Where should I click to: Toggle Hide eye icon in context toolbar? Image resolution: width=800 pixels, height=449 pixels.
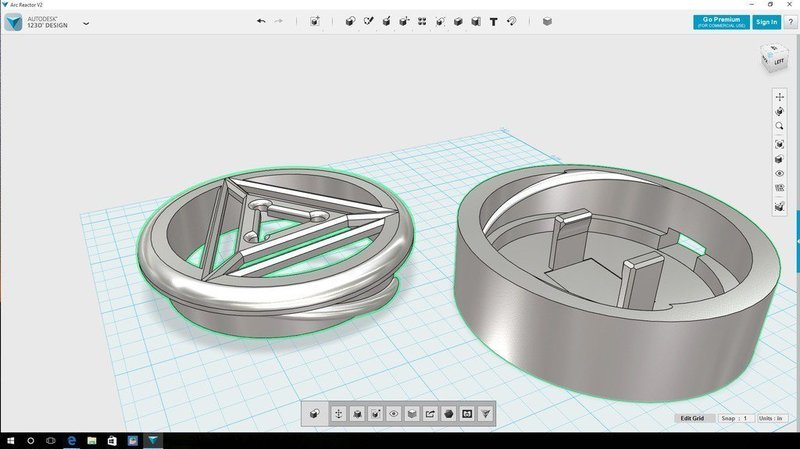click(393, 414)
